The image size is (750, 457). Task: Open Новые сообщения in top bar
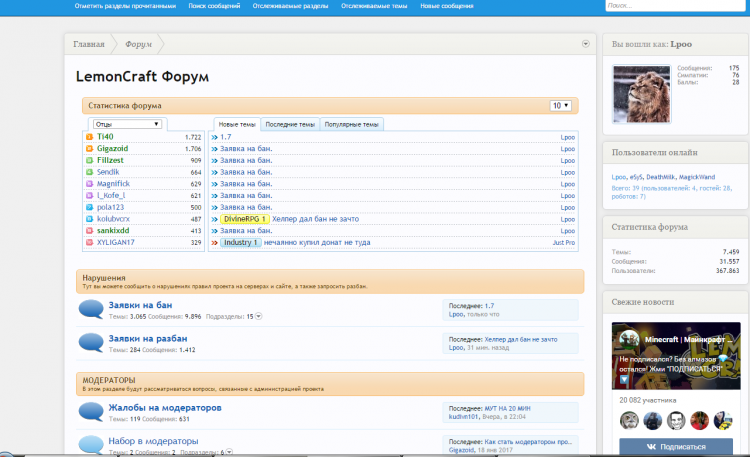pyautogui.click(x=447, y=6)
